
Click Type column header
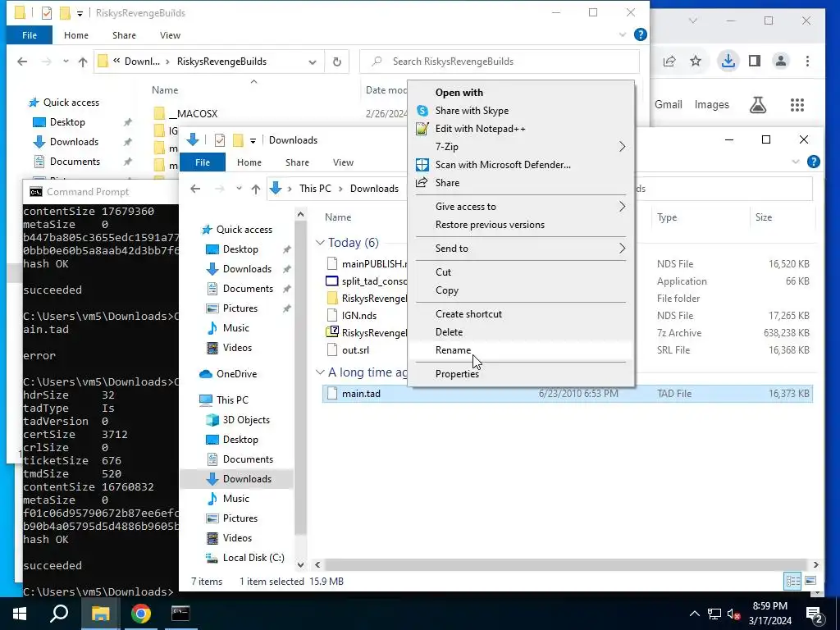click(667, 217)
